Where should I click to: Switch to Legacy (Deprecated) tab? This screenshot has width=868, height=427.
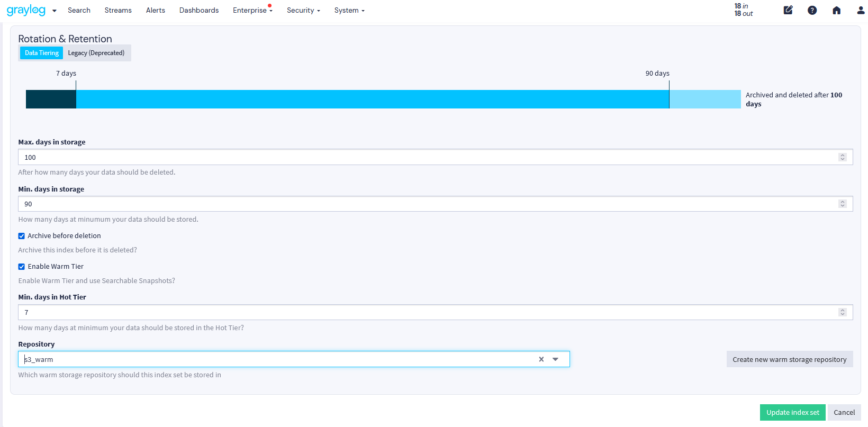96,53
